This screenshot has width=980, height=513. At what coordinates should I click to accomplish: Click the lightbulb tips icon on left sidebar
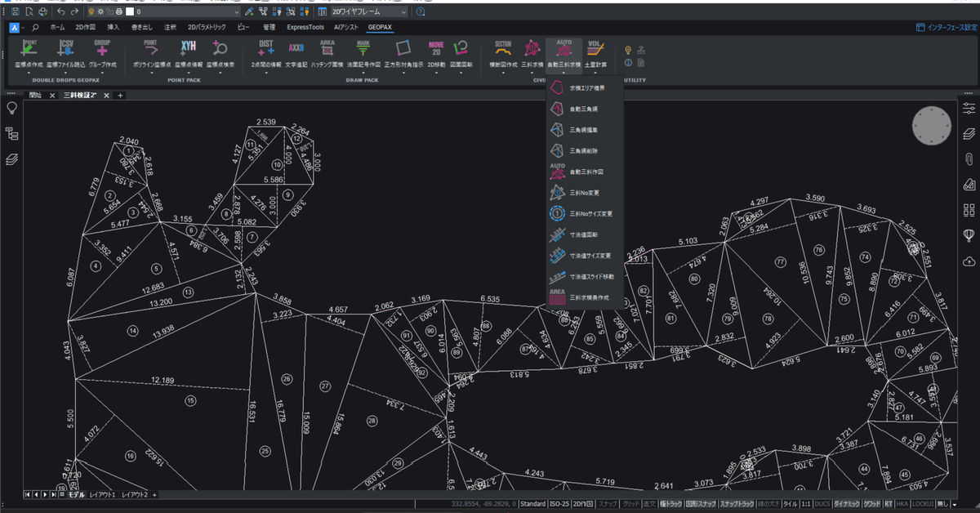point(12,109)
